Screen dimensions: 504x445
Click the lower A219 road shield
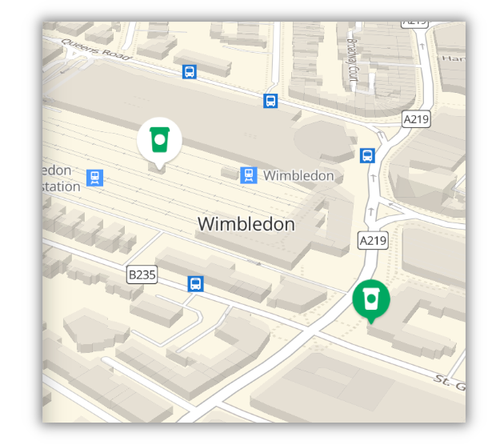pyautogui.click(x=373, y=240)
